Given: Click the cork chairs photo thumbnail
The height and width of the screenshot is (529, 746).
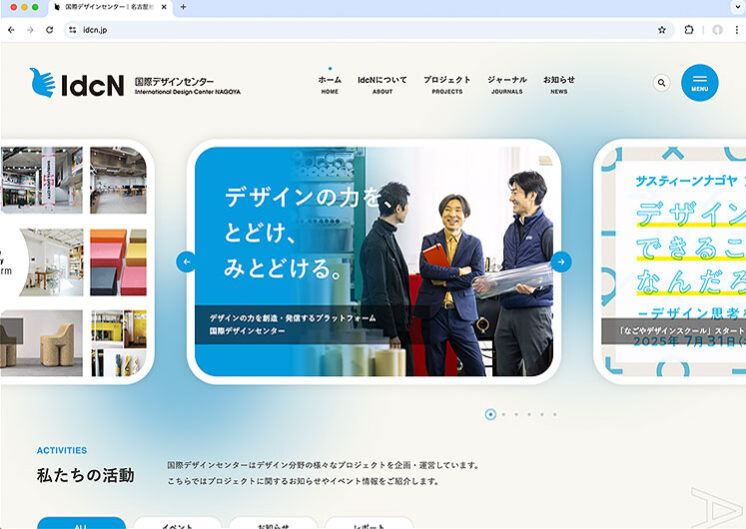Looking at the screenshot, I should tap(41, 343).
